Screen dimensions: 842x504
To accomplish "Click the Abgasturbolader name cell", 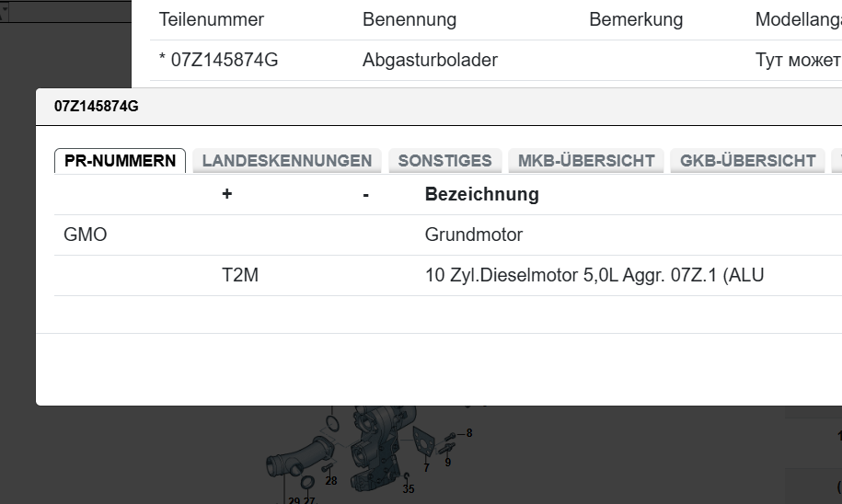I will [430, 61].
